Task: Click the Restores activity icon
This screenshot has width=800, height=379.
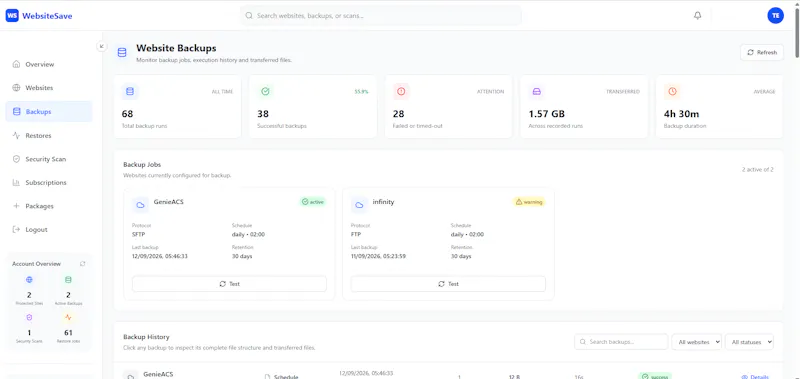Action: pos(16,135)
